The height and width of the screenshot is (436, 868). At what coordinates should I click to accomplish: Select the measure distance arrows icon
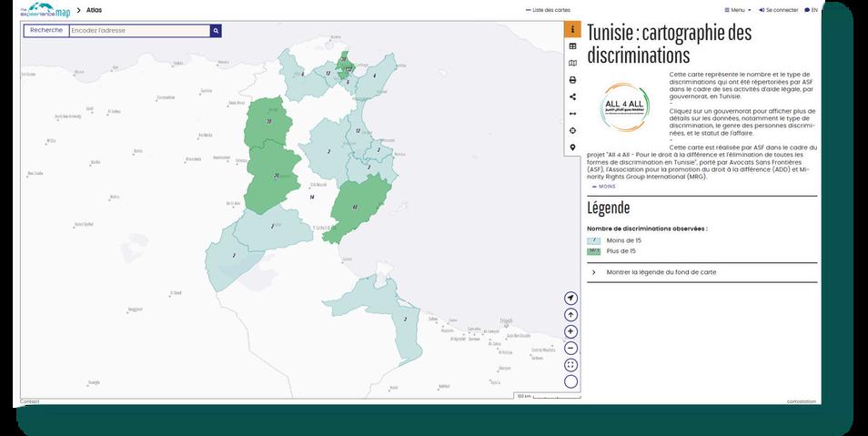click(x=572, y=114)
